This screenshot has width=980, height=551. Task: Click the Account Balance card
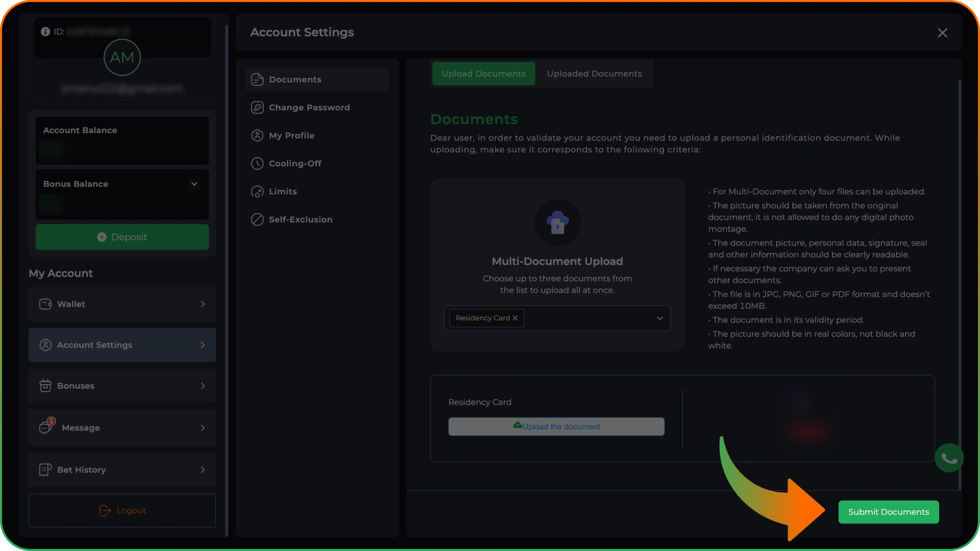point(122,141)
